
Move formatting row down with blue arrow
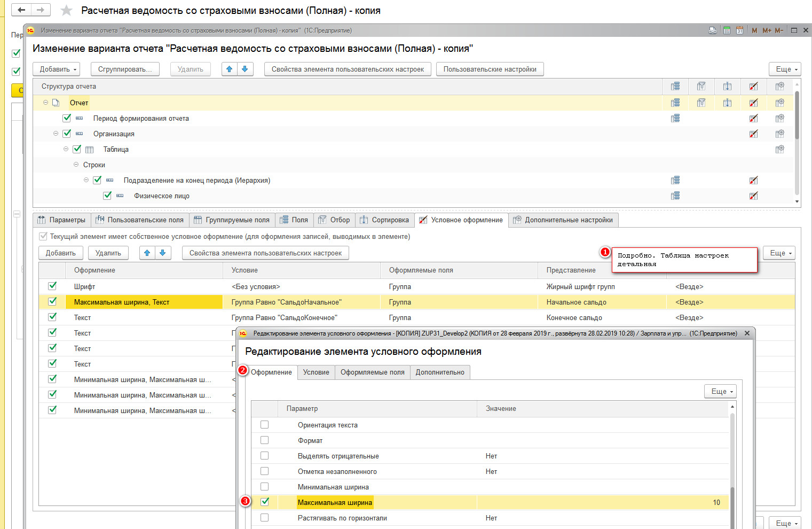pyautogui.click(x=163, y=253)
